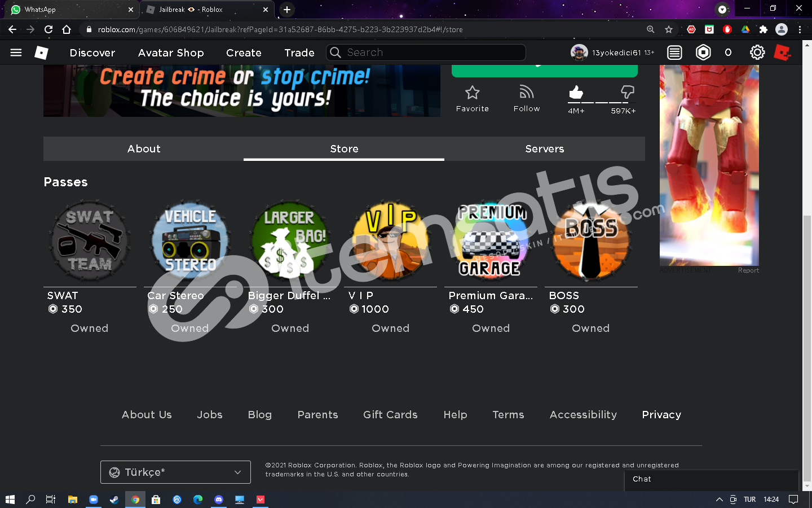Switch to the Servers tab
Image resolution: width=812 pixels, height=508 pixels.
coord(545,149)
